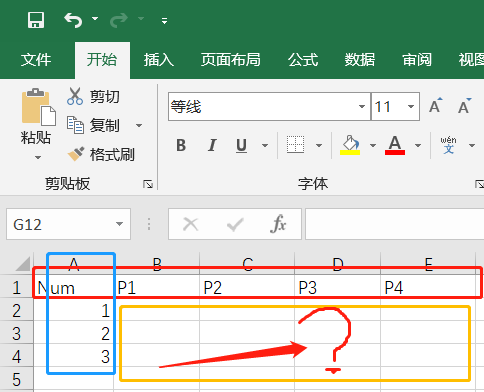This screenshot has width=484, height=392.
Task: Open the Undo history dropdown arrow
Action: click(95, 19)
